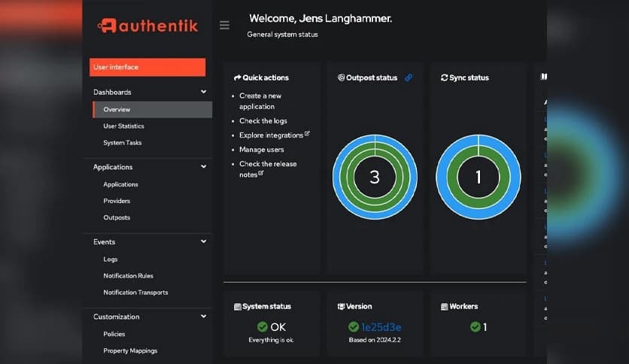This screenshot has width=629, height=364.
Task: Click external link icon after Explore integrations
Action: pyautogui.click(x=307, y=133)
